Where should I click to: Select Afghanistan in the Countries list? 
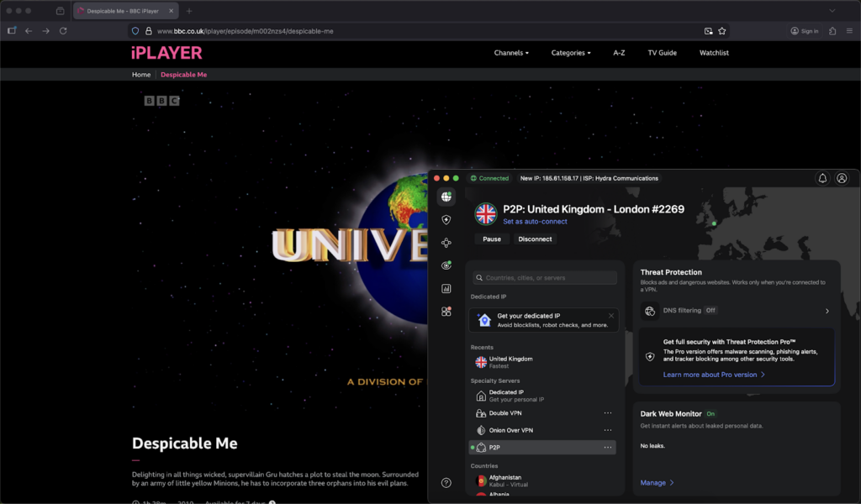[x=544, y=481]
